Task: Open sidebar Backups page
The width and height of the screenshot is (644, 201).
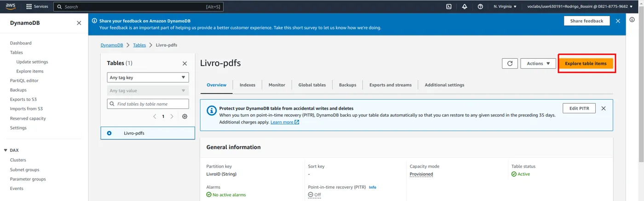Action: 18,90
